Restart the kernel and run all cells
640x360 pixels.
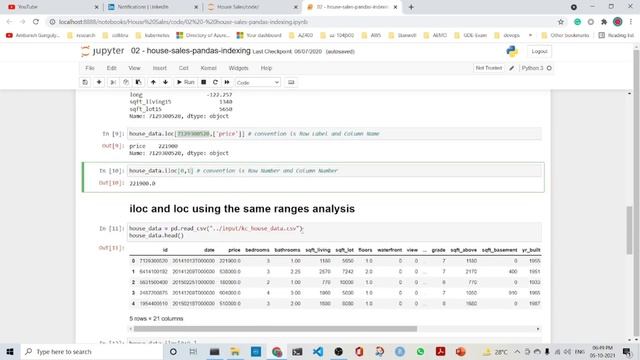(x=227, y=82)
